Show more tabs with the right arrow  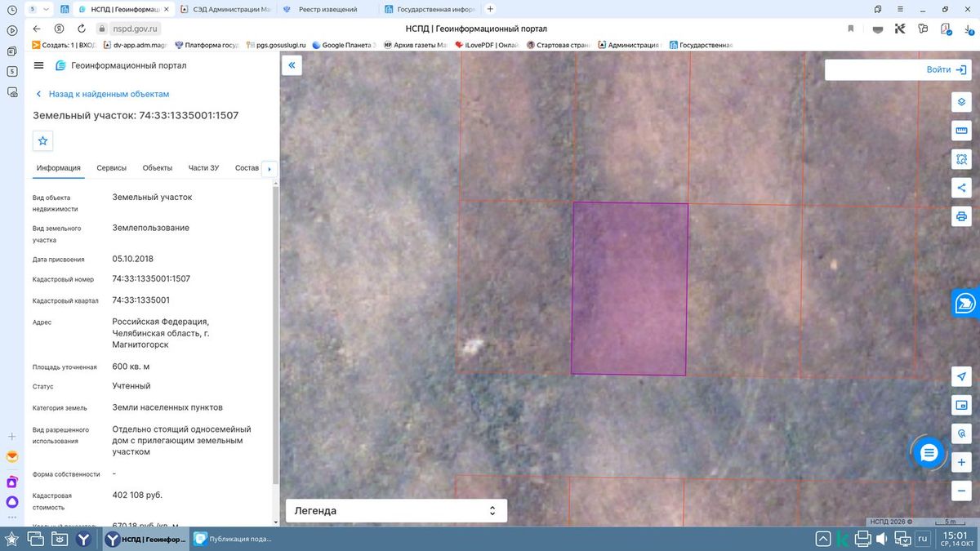pos(269,169)
